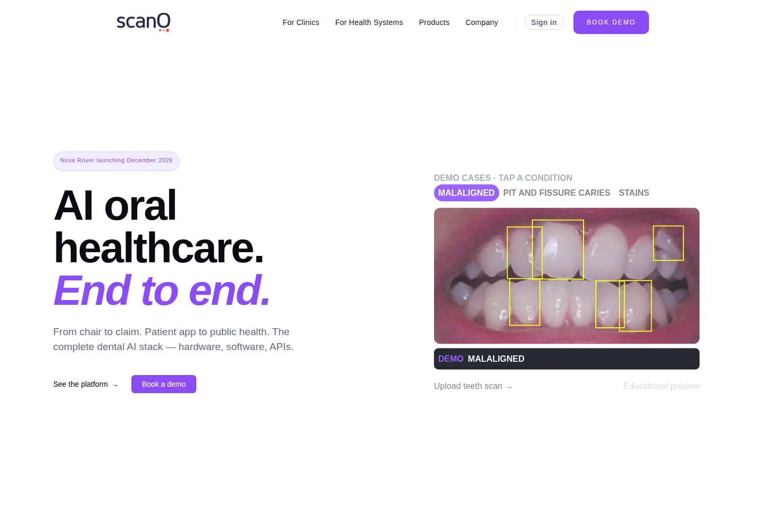This screenshot has width=766, height=532.
Task: Follow the See the platform link
Action: click(x=86, y=384)
